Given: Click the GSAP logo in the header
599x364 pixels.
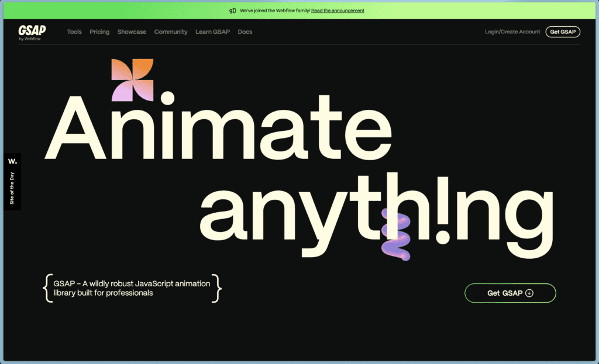Looking at the screenshot, I should (32, 32).
